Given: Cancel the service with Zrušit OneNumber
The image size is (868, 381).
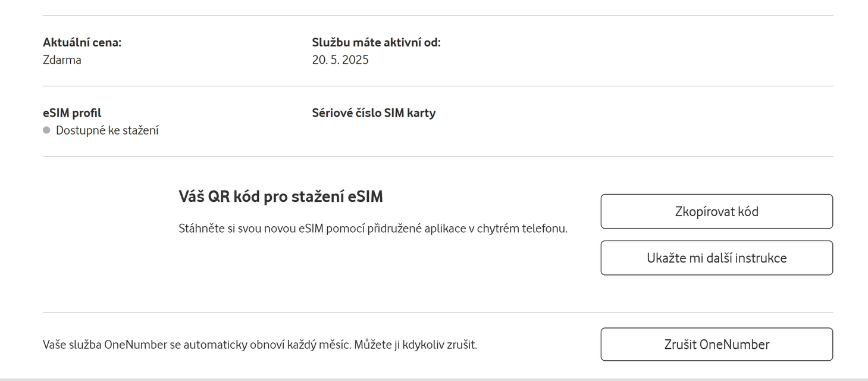Looking at the screenshot, I should coord(716,344).
